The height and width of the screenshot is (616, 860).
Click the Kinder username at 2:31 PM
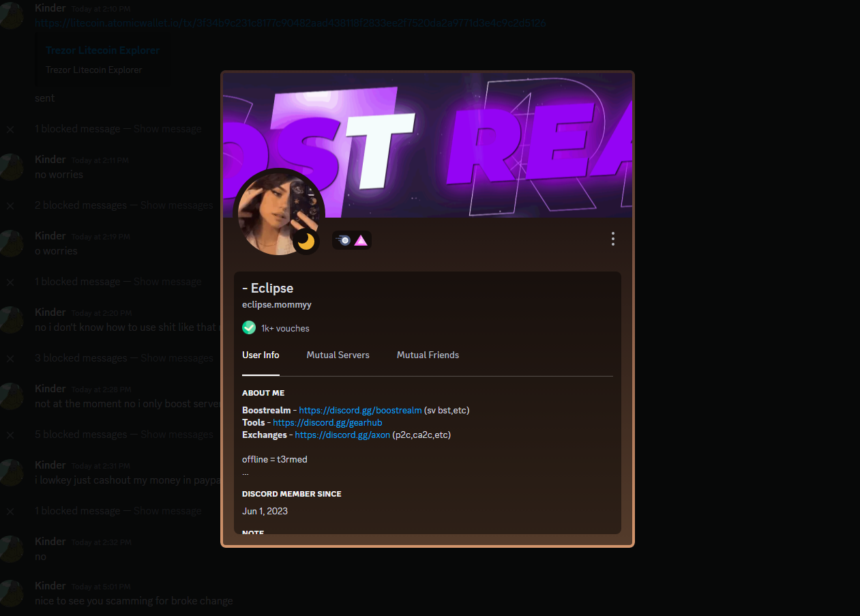50,465
